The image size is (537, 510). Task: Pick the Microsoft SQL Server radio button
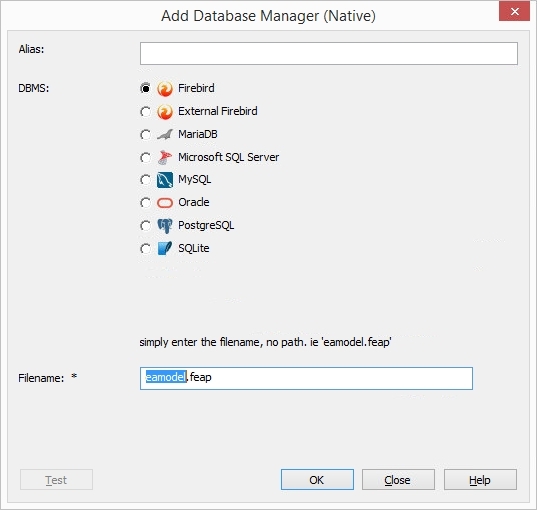coord(145,158)
